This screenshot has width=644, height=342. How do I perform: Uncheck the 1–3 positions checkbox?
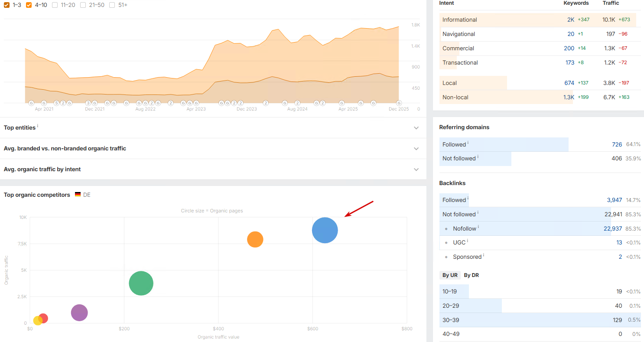point(7,5)
